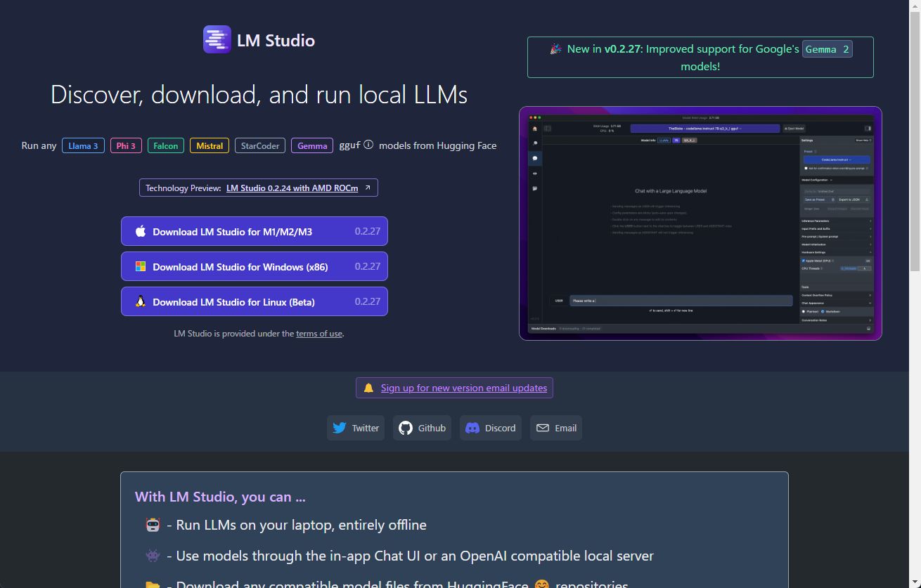Toggle the confirmation checkbox under the preset

pyautogui.click(x=804, y=168)
